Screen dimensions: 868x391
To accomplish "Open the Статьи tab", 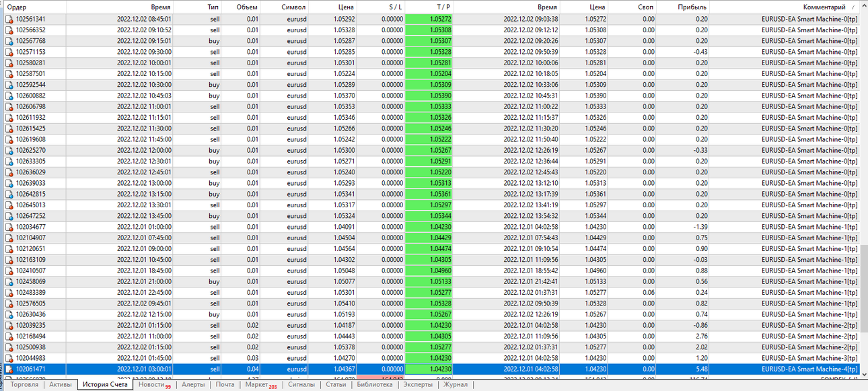I will tap(336, 385).
